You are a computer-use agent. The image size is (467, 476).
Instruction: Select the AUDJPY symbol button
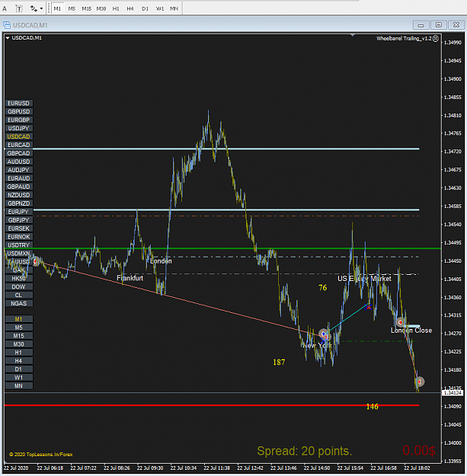pyautogui.click(x=19, y=170)
